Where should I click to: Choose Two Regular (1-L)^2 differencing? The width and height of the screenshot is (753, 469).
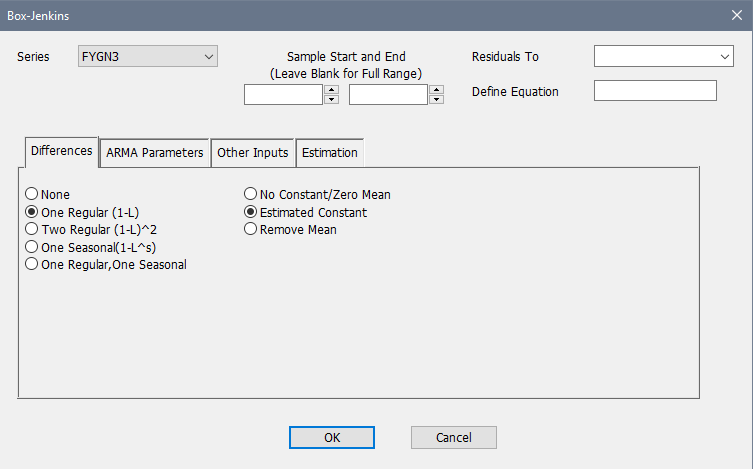click(32, 229)
